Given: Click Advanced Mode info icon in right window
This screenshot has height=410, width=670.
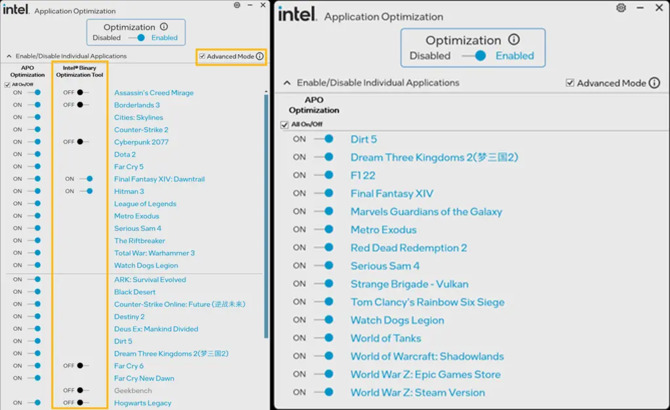Looking at the screenshot, I should pyautogui.click(x=655, y=83).
